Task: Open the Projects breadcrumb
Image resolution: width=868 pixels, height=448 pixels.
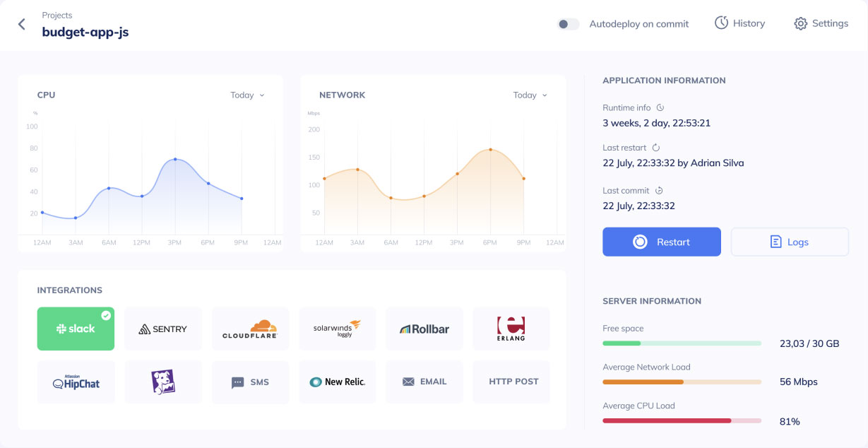Action: [57, 15]
